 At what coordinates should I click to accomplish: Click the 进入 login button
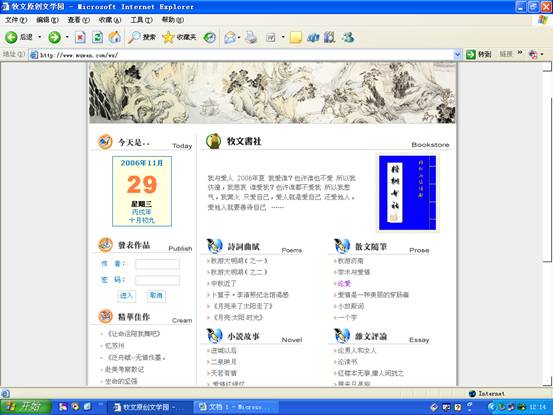click(x=126, y=295)
